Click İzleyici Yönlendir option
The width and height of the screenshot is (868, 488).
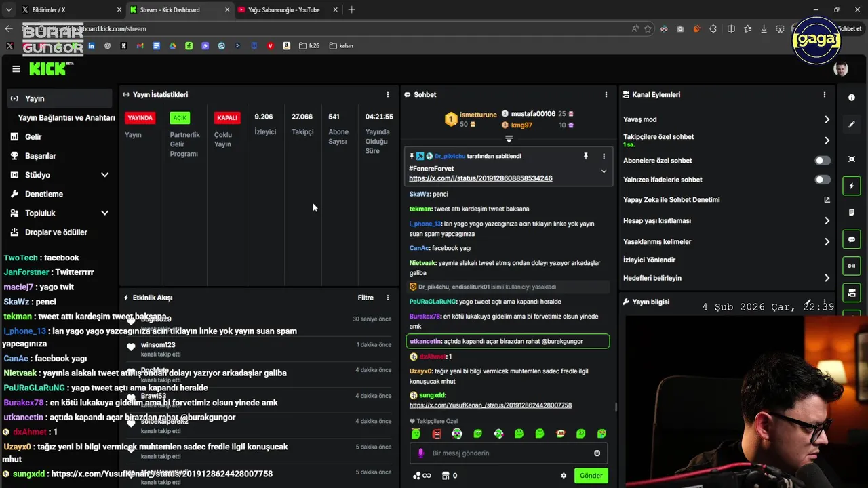650,260
